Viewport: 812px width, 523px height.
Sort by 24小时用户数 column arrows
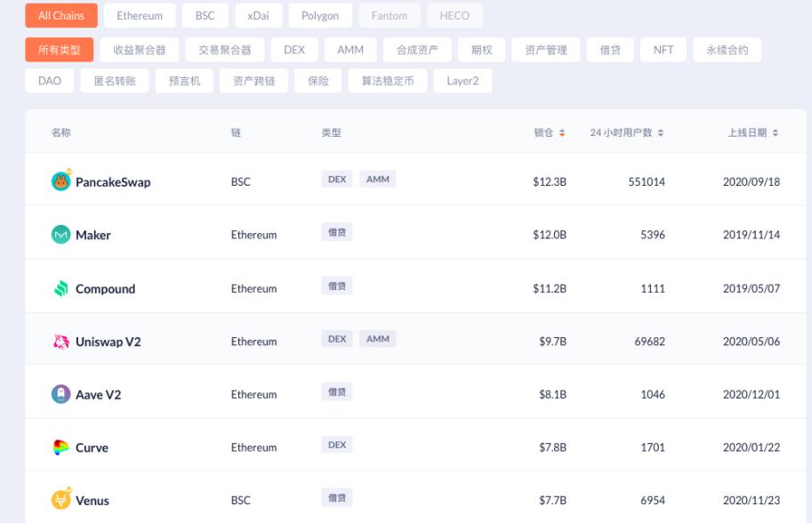pos(661,133)
